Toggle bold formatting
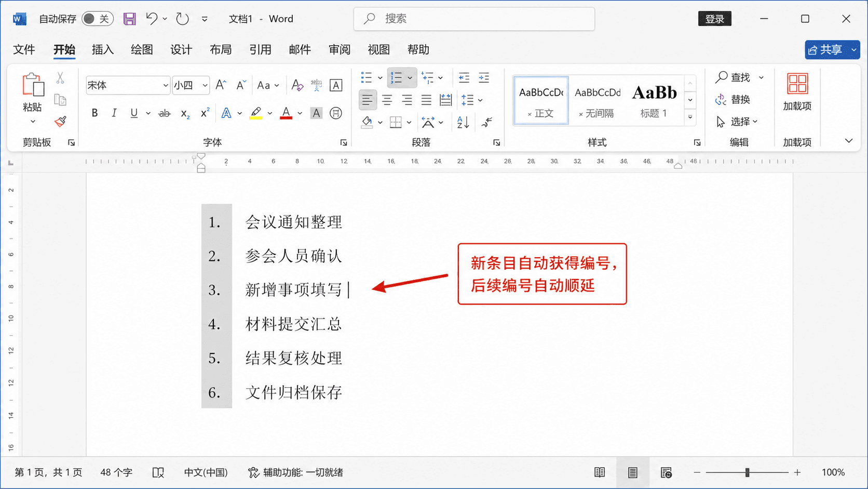Viewport: 868px width, 489px height. click(x=94, y=113)
